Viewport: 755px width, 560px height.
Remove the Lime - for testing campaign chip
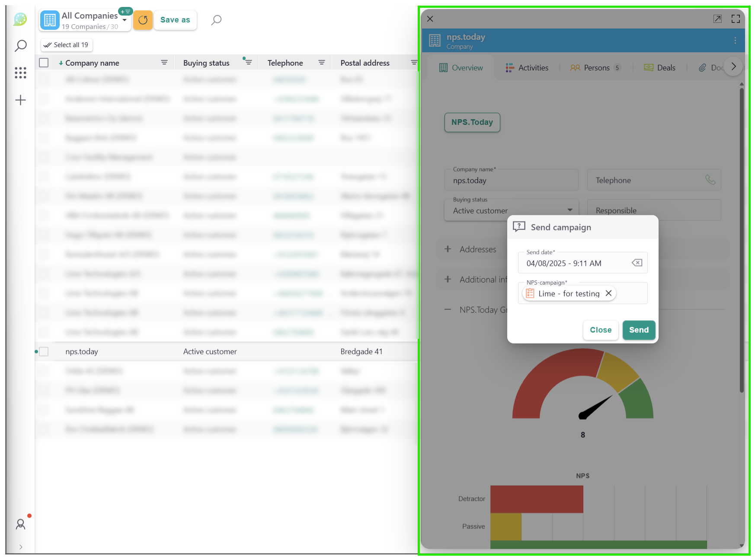608,293
